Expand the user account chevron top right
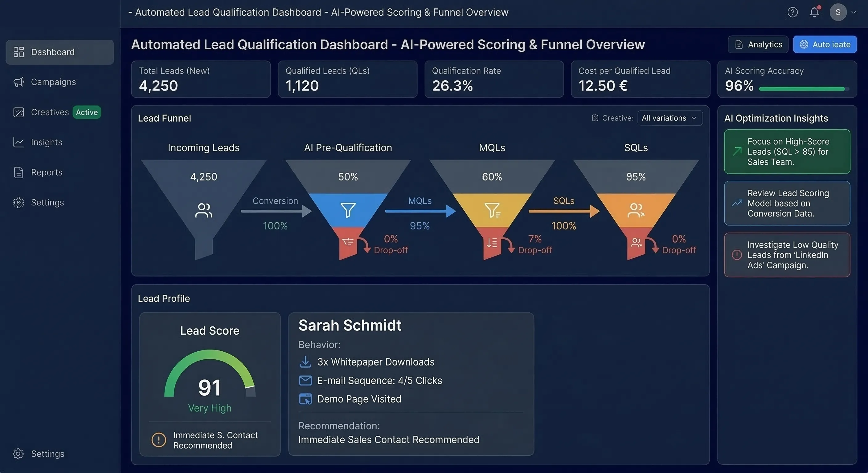The width and height of the screenshot is (868, 473). point(854,12)
